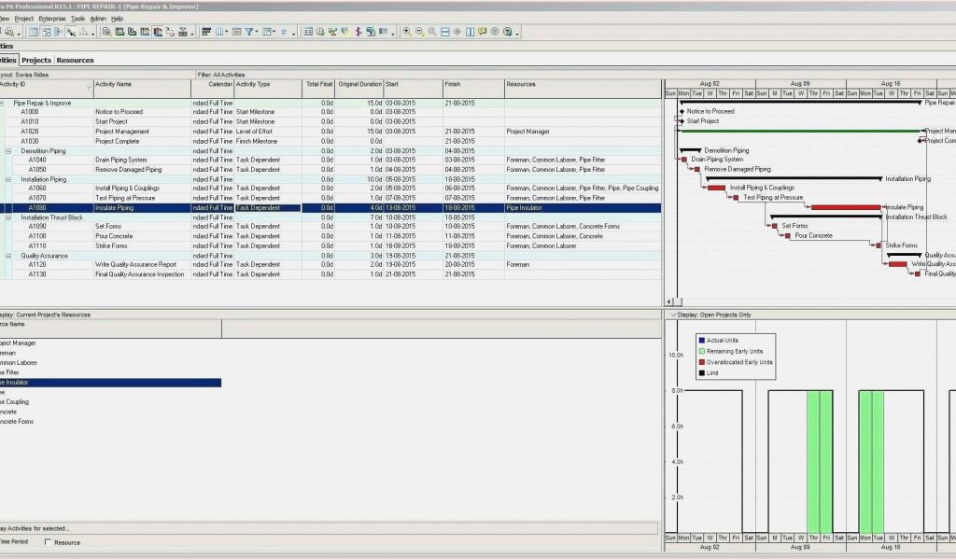This screenshot has height=560, width=956.
Task: Click the Columns toolbar icon
Action: (219, 32)
